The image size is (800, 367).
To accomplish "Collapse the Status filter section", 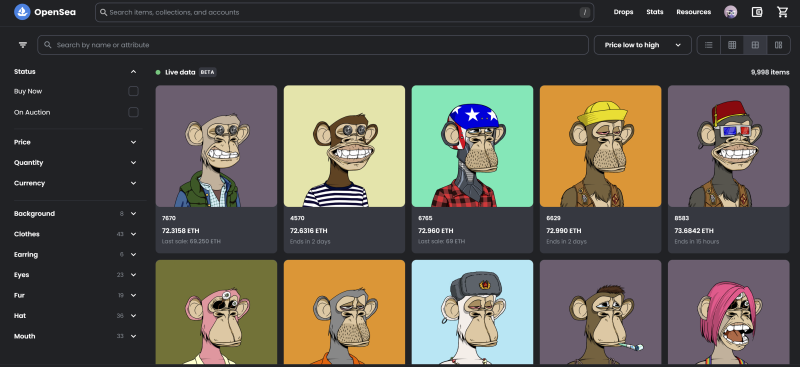I will (133, 72).
